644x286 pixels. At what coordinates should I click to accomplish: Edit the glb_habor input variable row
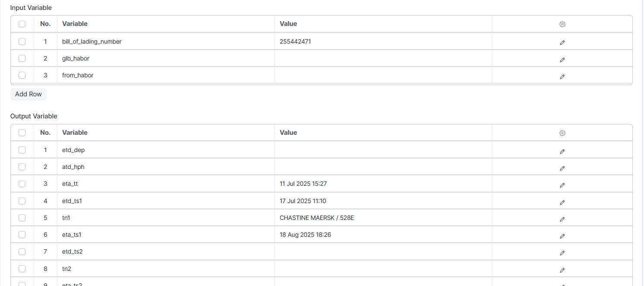click(562, 60)
